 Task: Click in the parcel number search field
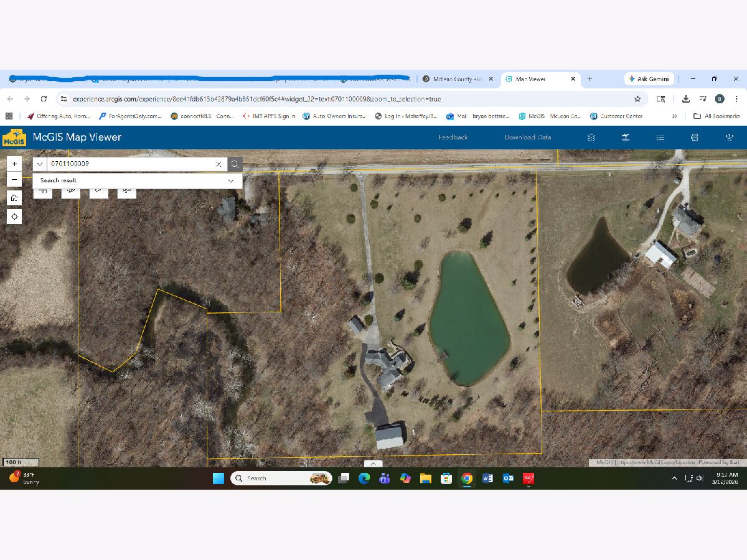(131, 164)
